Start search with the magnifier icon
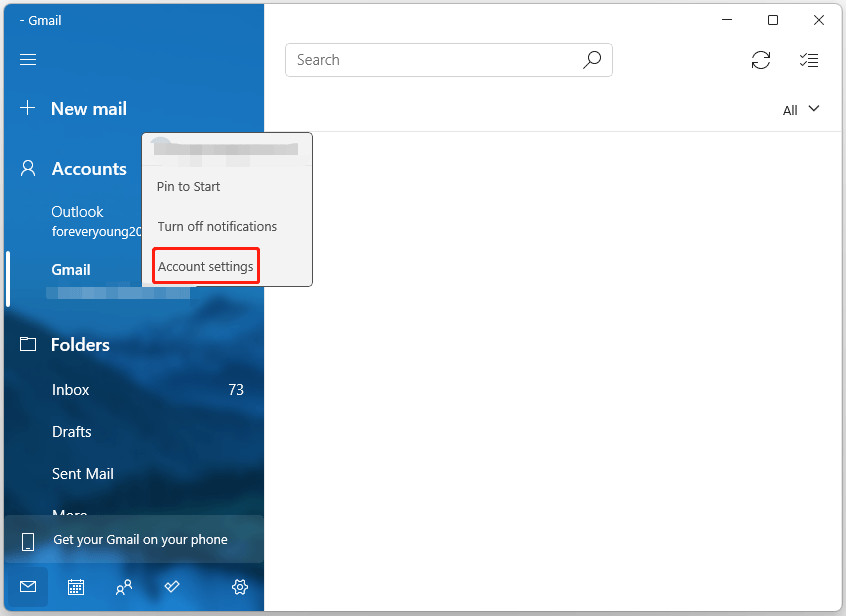 [591, 60]
